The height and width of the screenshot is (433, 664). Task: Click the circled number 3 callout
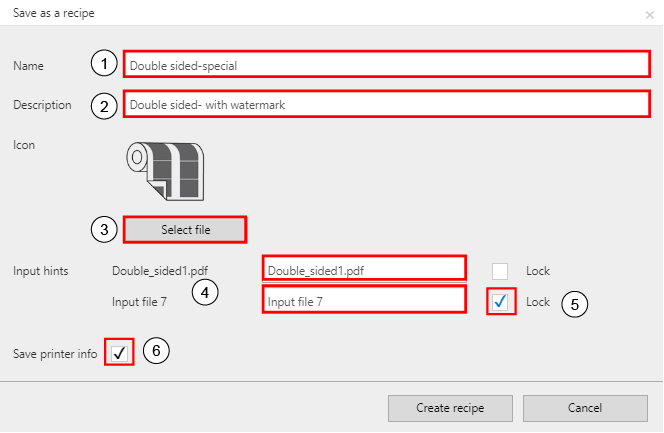(x=104, y=229)
